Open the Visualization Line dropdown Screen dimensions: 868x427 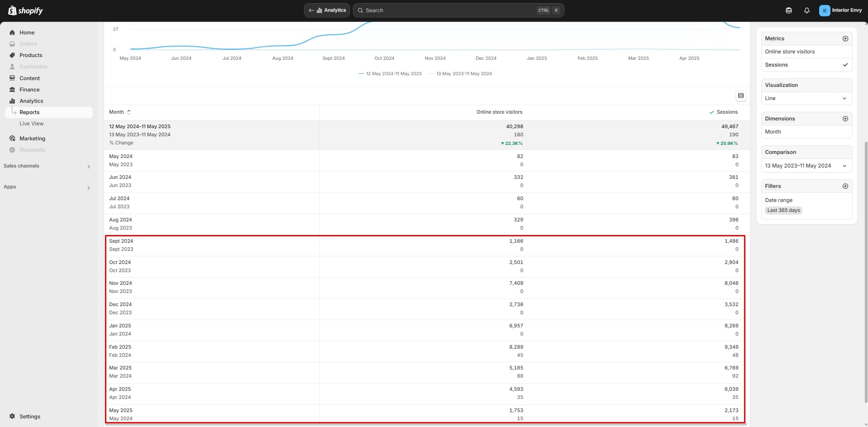(x=806, y=98)
